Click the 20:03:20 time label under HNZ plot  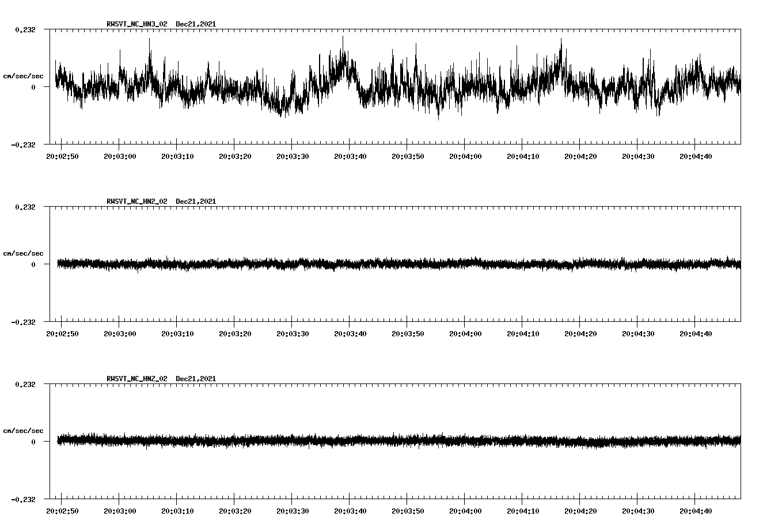pos(235,511)
